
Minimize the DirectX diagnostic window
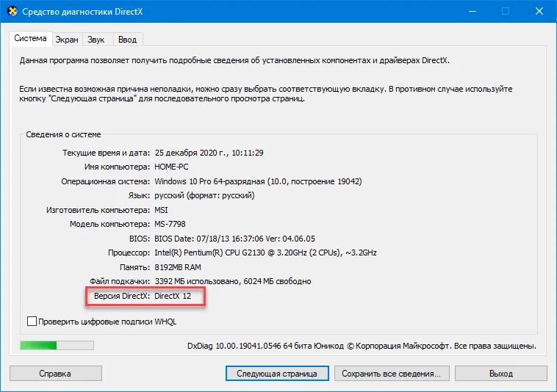[472, 11]
